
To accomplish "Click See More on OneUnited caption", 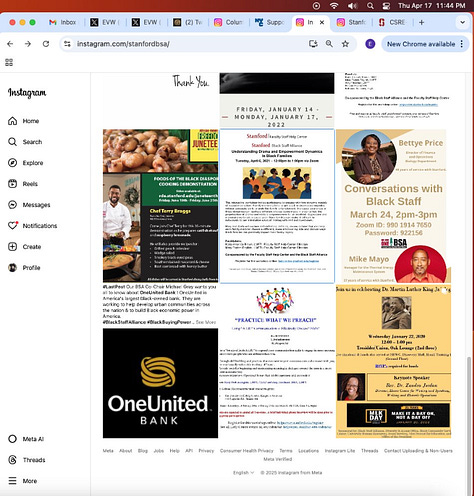I will pyautogui.click(x=206, y=322).
